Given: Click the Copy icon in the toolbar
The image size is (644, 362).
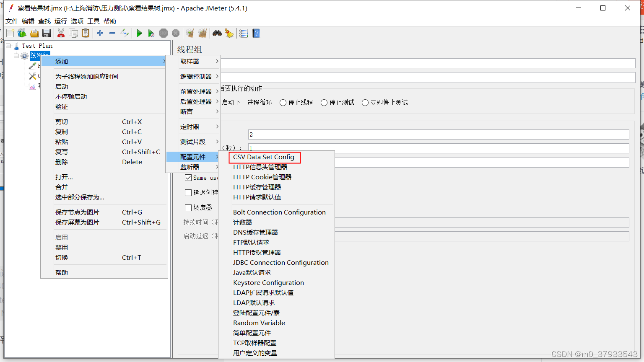Looking at the screenshot, I should (x=73, y=33).
